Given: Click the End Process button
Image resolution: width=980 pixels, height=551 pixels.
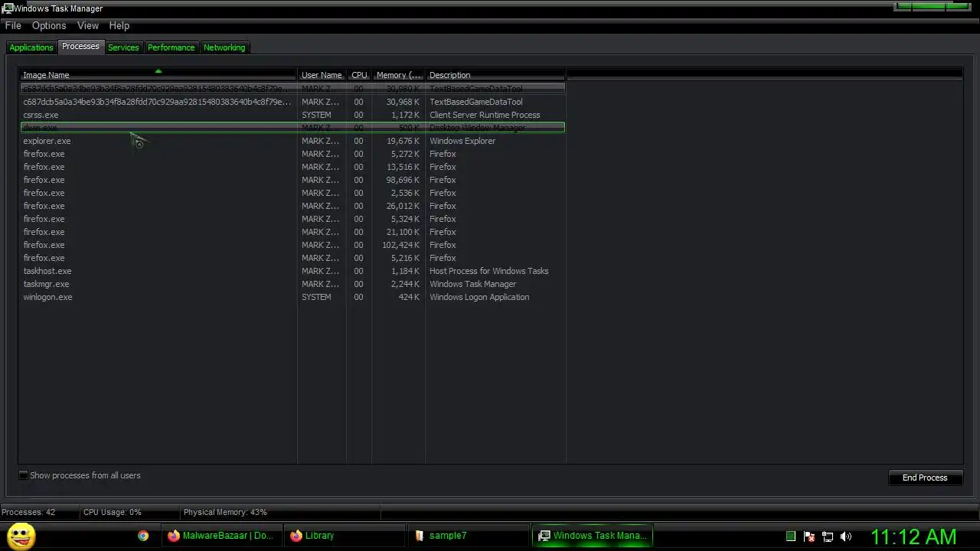Looking at the screenshot, I should coord(925,478).
